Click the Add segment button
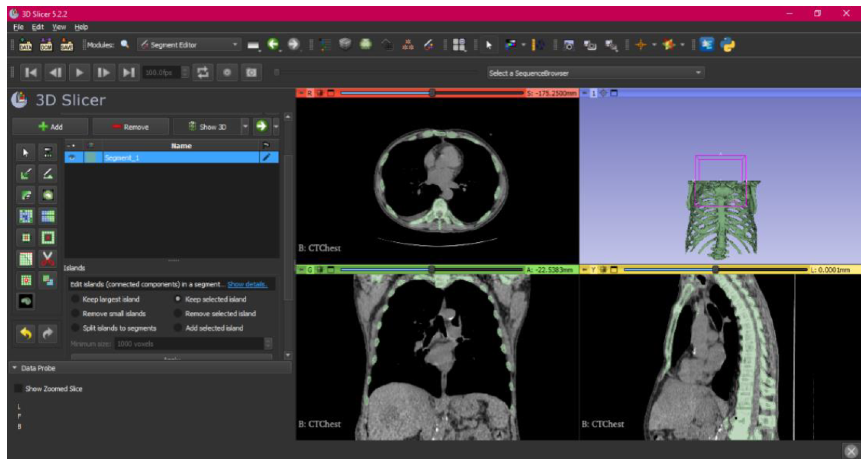 (x=51, y=127)
